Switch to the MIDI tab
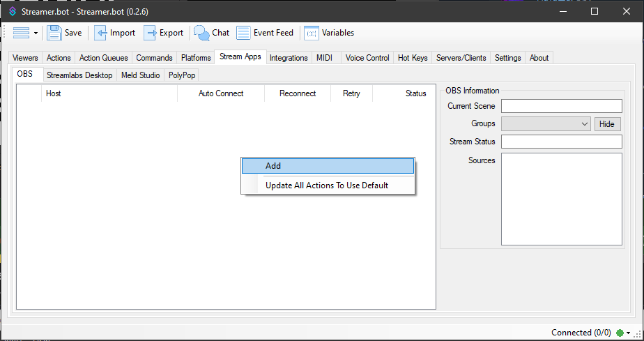644x341 pixels. coord(325,58)
